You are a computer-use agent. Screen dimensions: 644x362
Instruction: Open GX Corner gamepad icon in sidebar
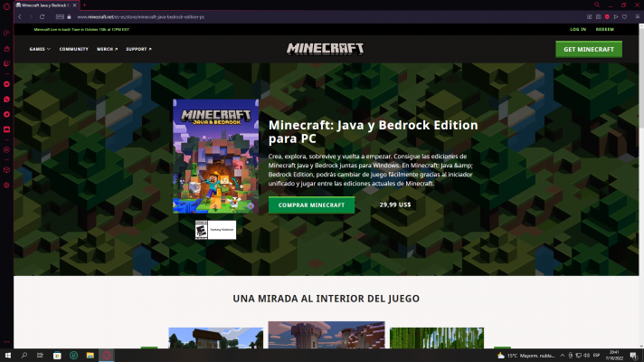tap(6, 49)
